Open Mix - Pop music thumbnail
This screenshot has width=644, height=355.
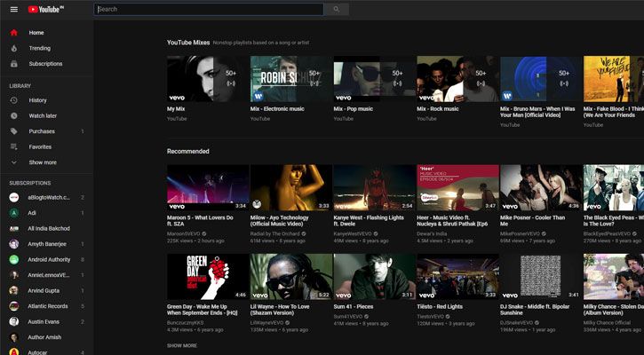pos(375,79)
